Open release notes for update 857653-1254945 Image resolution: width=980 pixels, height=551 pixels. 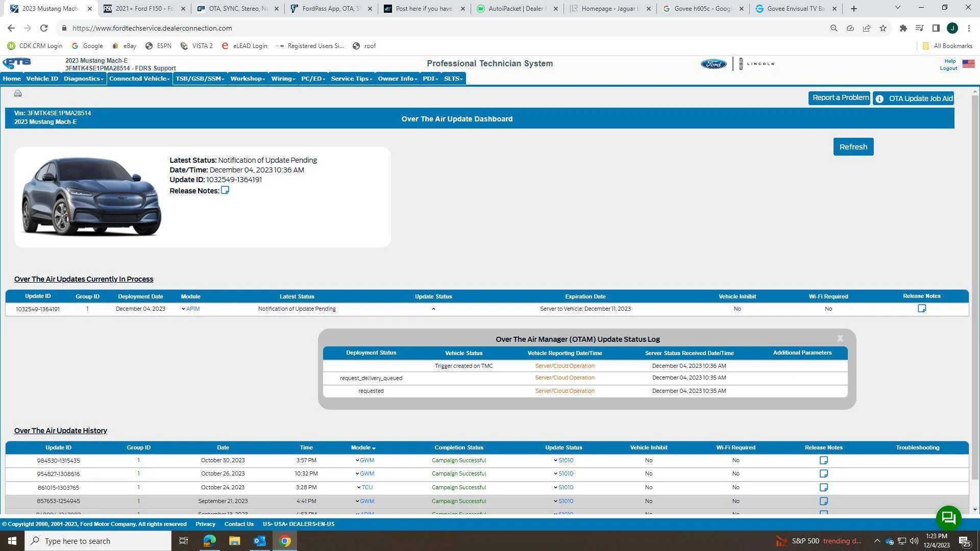(824, 501)
